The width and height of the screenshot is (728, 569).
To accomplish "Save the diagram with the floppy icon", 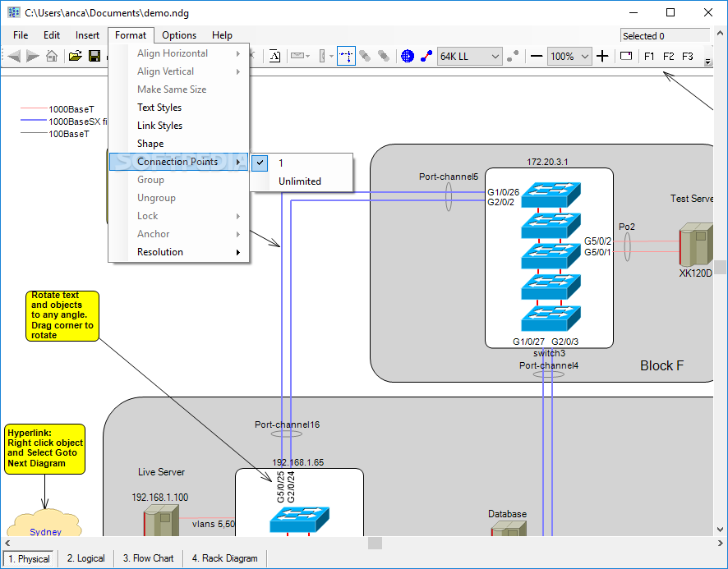I will [94, 56].
